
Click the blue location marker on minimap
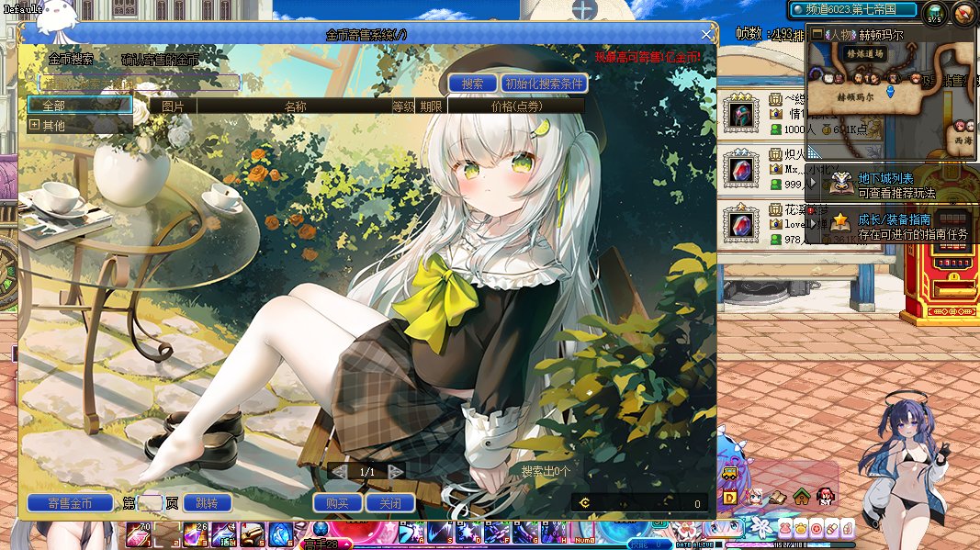point(891,92)
